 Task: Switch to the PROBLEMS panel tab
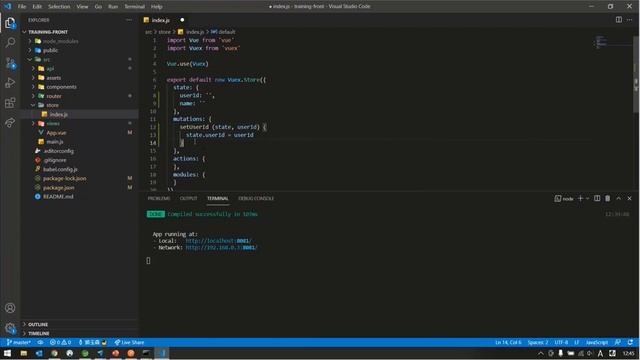point(159,198)
